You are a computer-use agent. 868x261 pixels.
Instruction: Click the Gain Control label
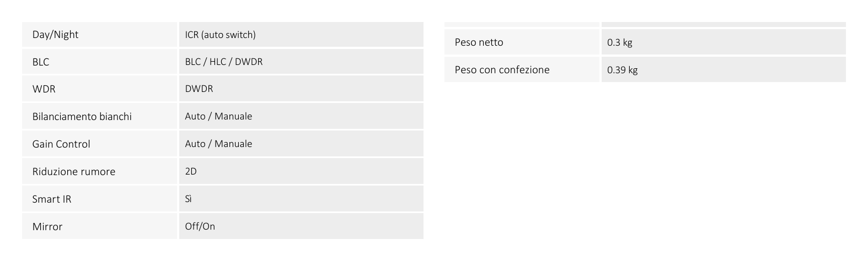point(61,144)
